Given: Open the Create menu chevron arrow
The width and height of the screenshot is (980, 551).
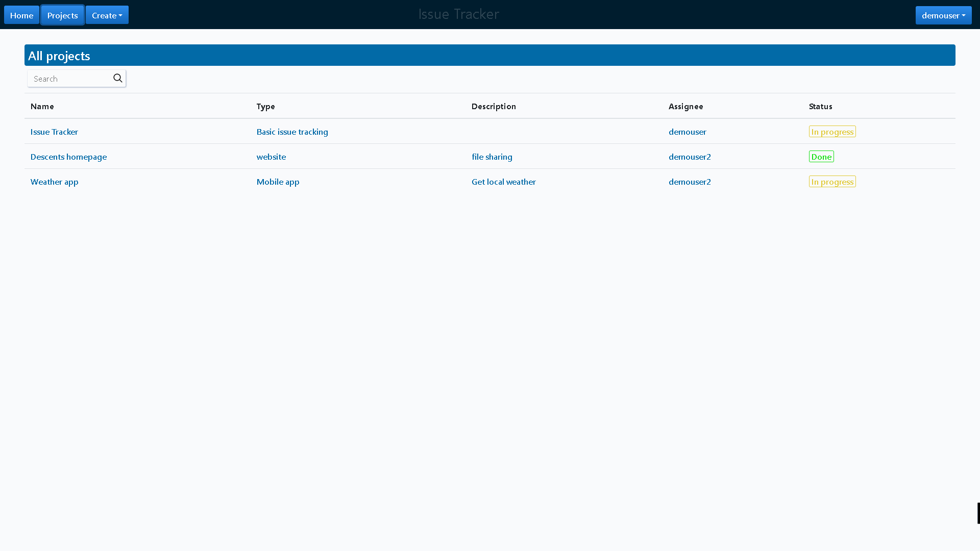Looking at the screenshot, I should click(x=121, y=15).
